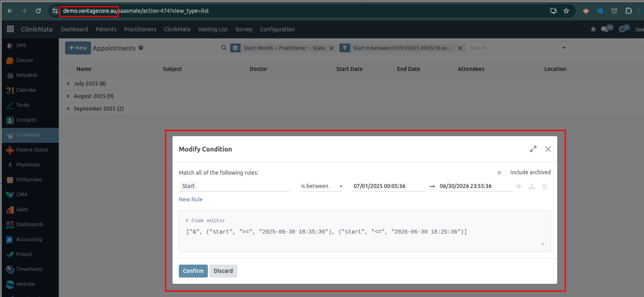This screenshot has width=644, height=297.
Task: Click the start date 07/01/2025 field
Action: (388, 186)
